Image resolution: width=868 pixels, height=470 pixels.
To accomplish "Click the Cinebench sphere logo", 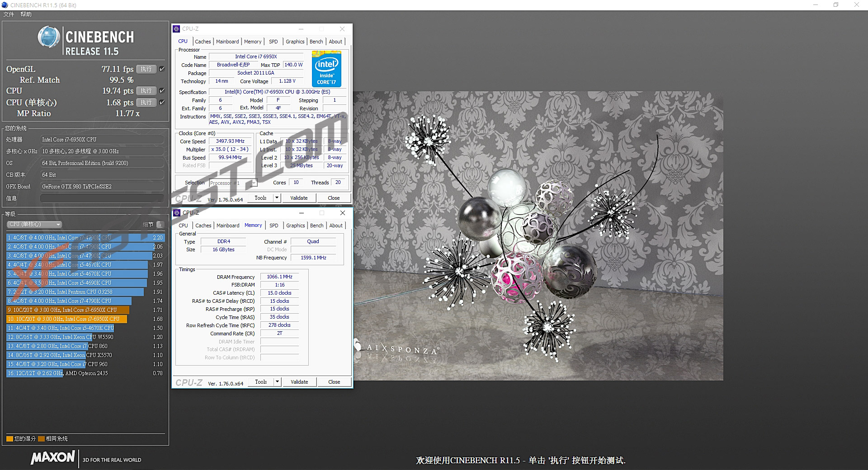I will (49, 38).
